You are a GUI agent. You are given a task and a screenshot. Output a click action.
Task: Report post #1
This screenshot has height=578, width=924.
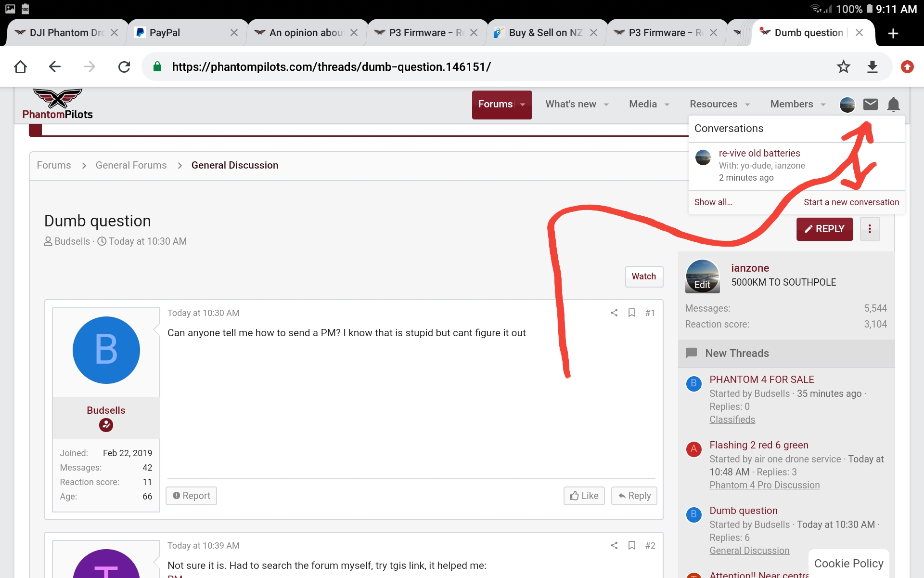[x=192, y=496]
